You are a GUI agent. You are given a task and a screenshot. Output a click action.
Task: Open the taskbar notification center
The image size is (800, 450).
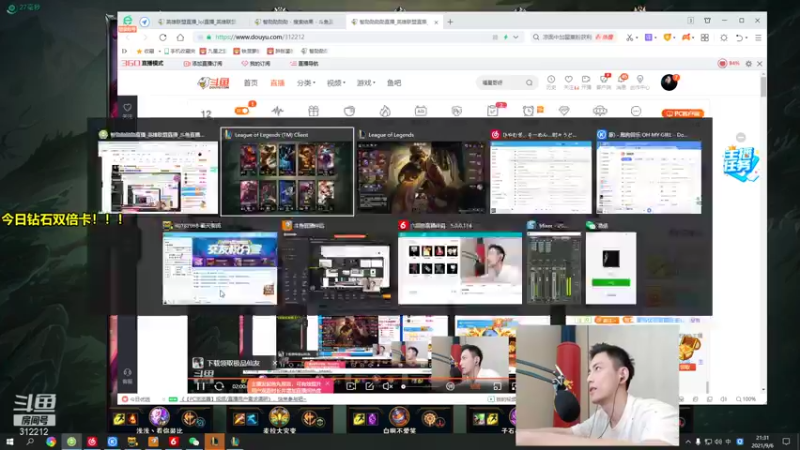(786, 442)
